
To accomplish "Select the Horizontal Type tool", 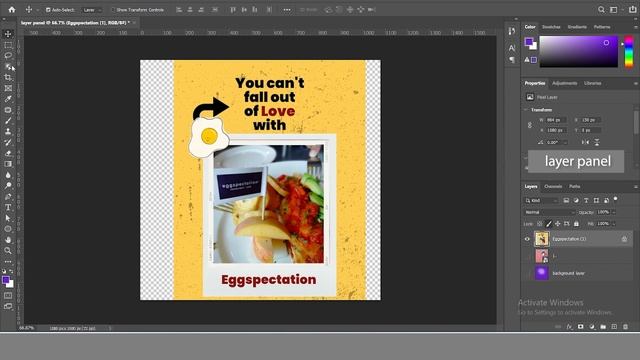I will [8, 207].
